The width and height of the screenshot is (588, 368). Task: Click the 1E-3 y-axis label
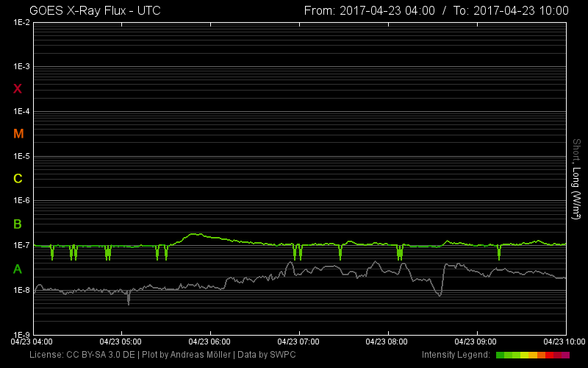[21, 67]
